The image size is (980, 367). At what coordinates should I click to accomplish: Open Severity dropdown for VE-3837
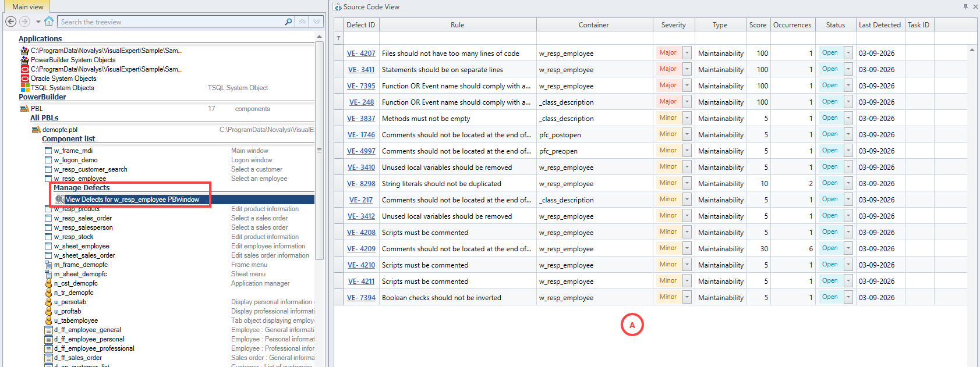click(687, 118)
